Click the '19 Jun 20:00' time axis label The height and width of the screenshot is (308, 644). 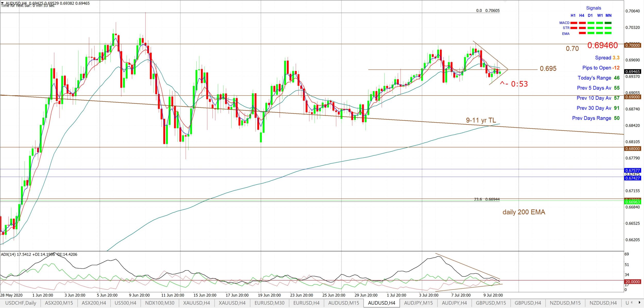[x=269, y=295]
